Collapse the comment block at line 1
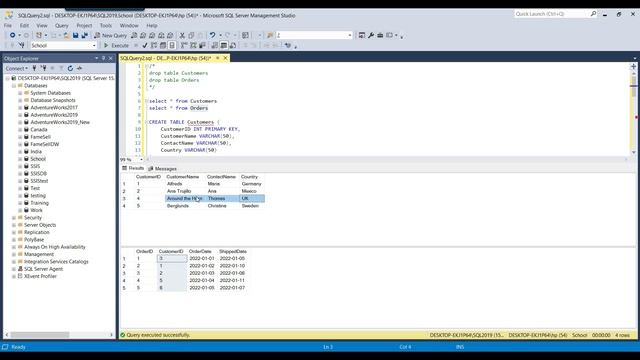This screenshot has width=640, height=360. [147, 66]
